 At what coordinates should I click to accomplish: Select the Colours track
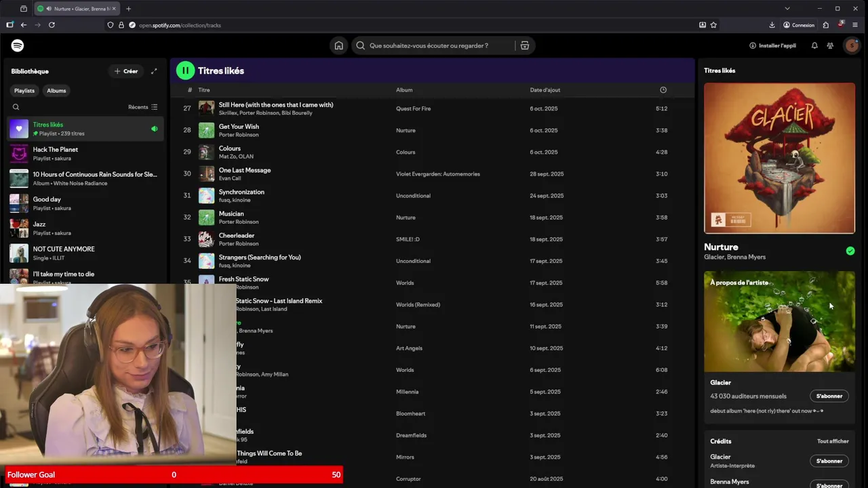433,152
